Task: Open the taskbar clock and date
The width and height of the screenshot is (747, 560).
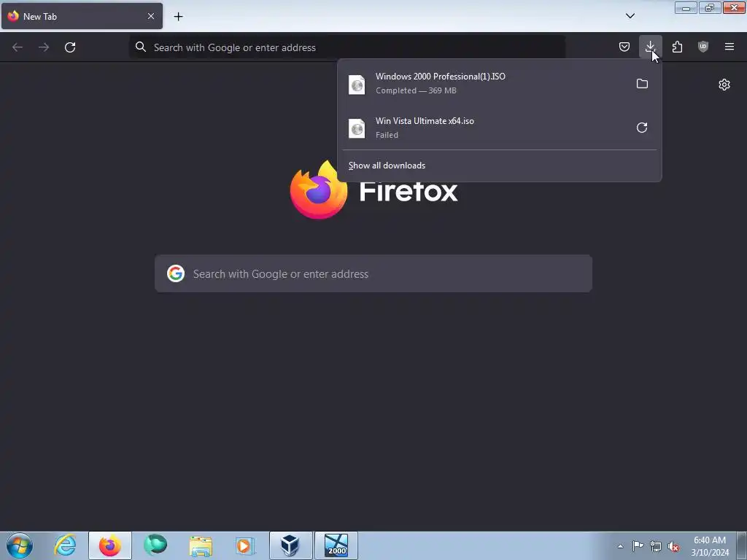Action: pyautogui.click(x=710, y=546)
